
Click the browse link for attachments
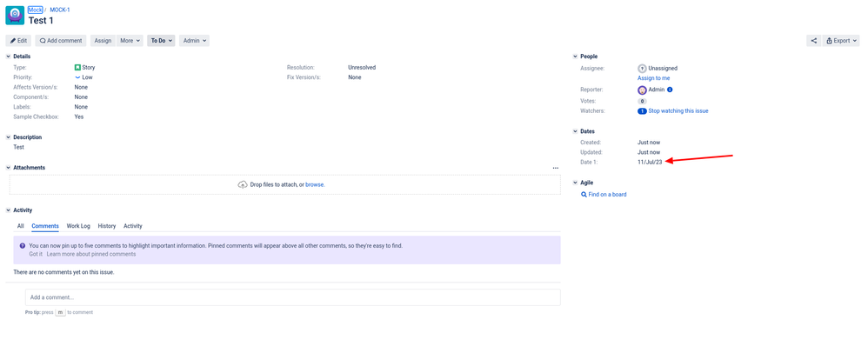tap(315, 185)
